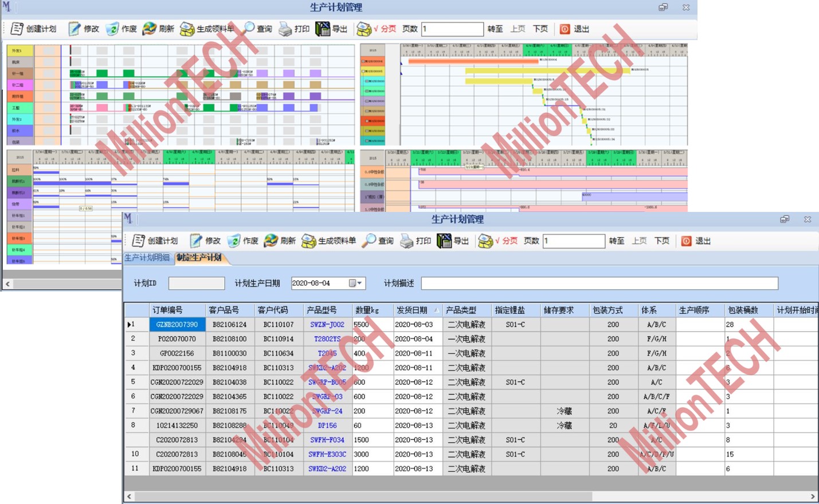The height and width of the screenshot is (504, 819).
Task: Click 打印 printer icon in back window
Action: [285, 29]
